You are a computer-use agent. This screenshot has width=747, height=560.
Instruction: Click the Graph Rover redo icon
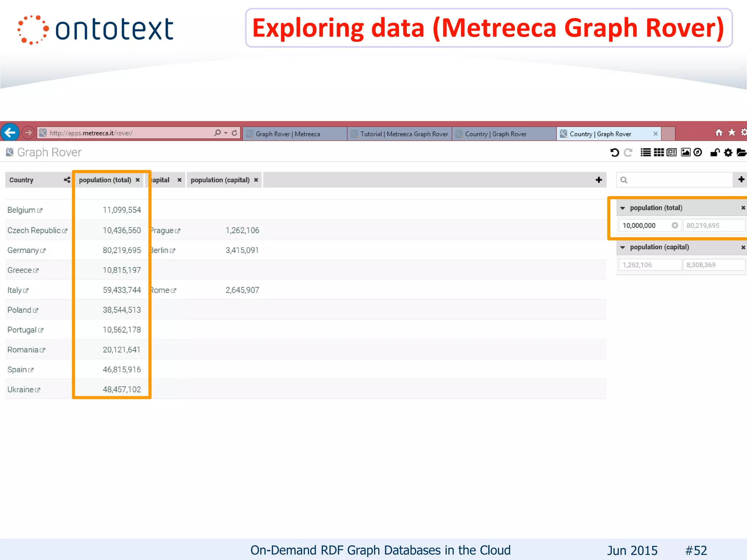point(628,152)
